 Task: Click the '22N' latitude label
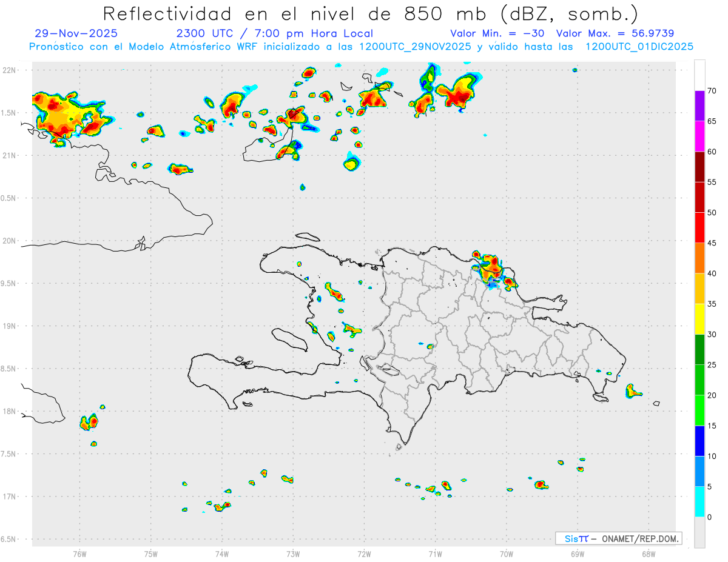[10, 70]
